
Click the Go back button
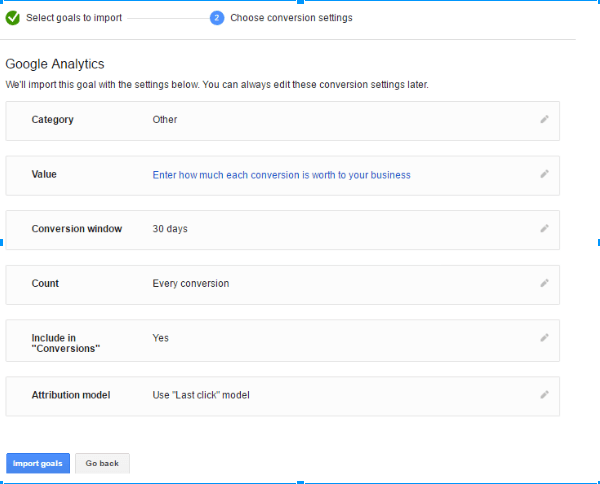click(102, 463)
